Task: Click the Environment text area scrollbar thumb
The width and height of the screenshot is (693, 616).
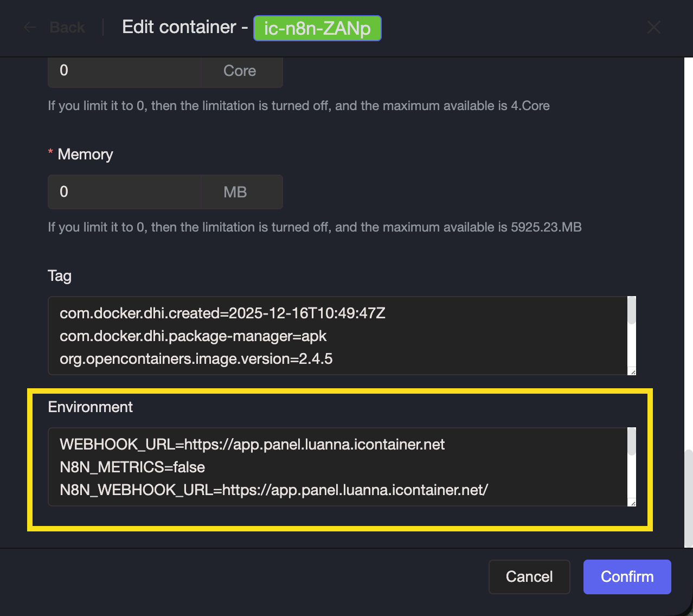Action: click(x=631, y=441)
